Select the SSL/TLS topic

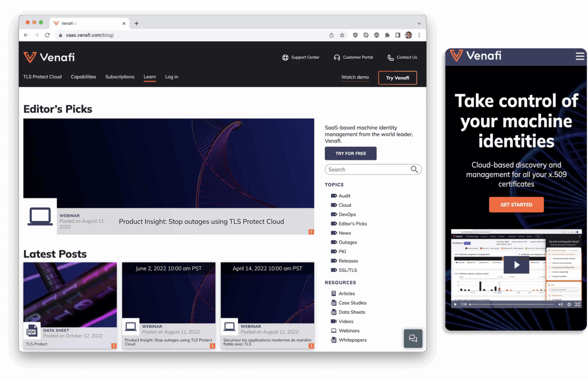344,270
